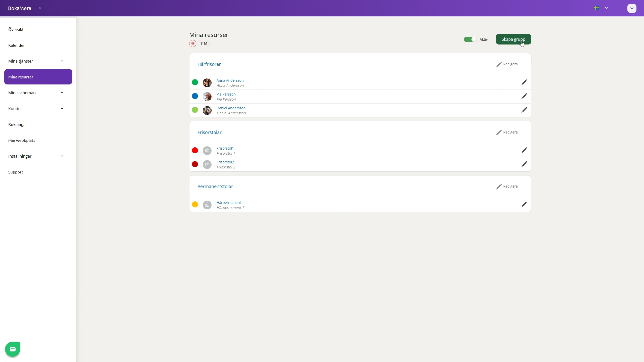Open the Hårpermanent1 resource link
Viewport: 644px width, 362px height.
pos(230,203)
